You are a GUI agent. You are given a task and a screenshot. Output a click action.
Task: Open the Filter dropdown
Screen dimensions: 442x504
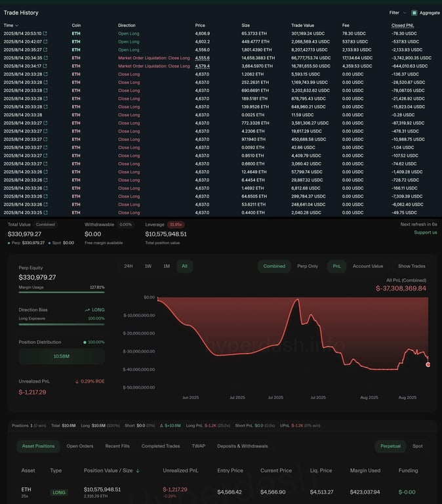click(x=397, y=13)
